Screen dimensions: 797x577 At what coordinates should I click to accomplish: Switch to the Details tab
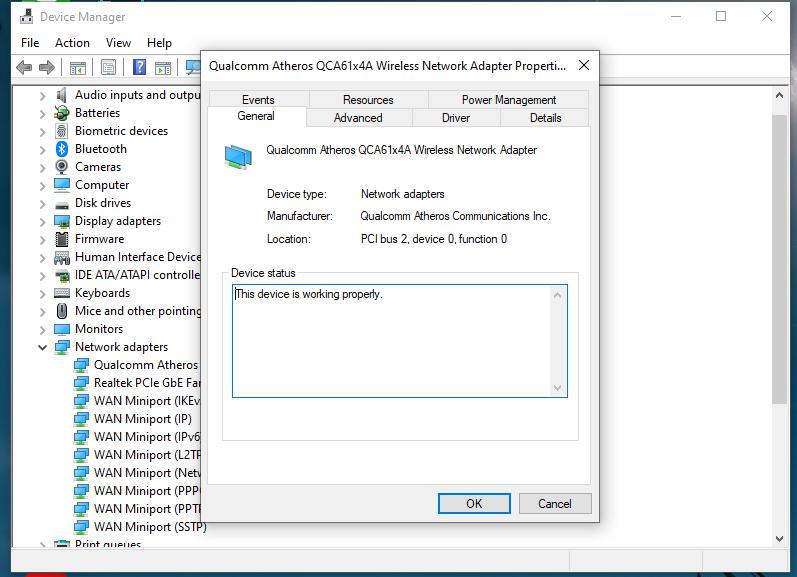coord(545,118)
